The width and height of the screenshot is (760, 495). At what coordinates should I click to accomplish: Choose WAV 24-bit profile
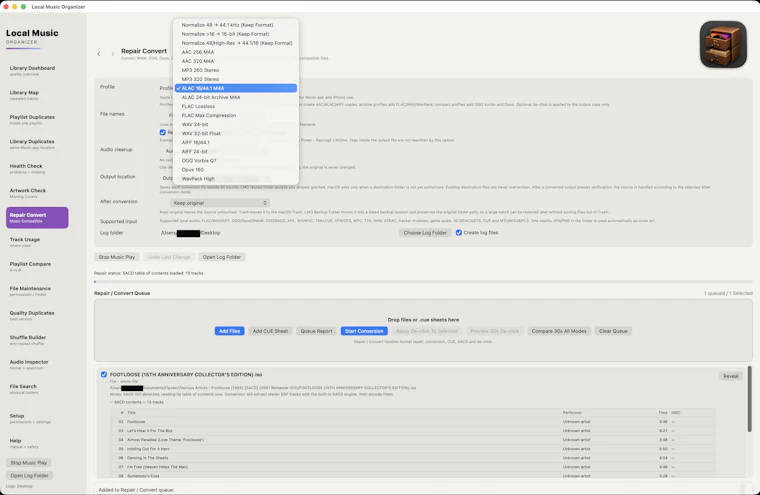(236, 124)
